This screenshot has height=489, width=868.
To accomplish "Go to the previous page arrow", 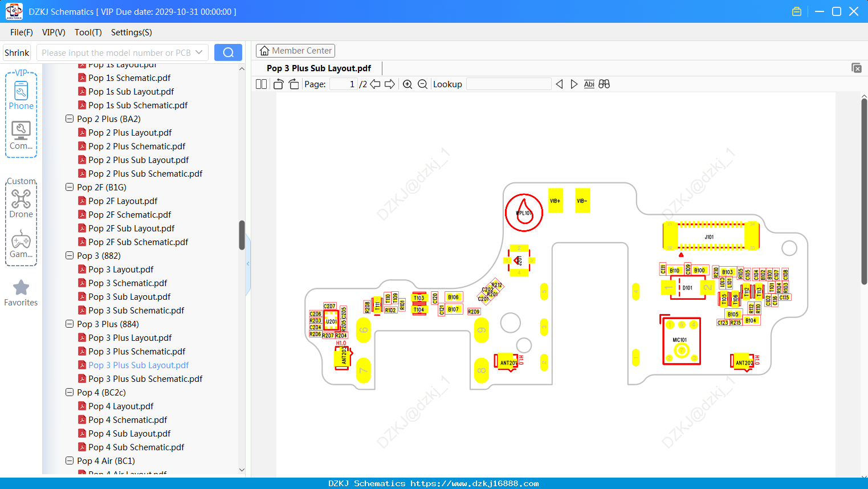I will [375, 84].
